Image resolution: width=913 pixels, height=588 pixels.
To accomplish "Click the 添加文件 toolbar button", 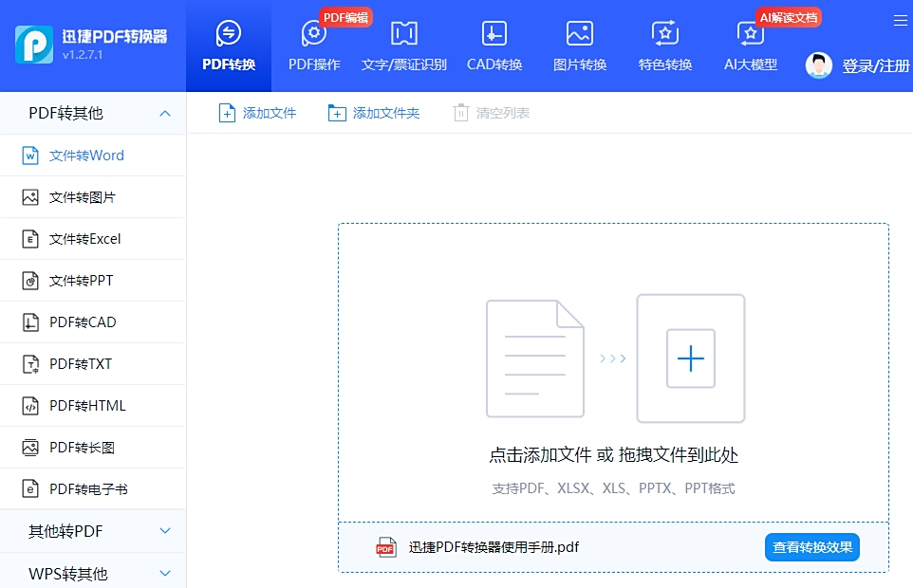I will 257,111.
